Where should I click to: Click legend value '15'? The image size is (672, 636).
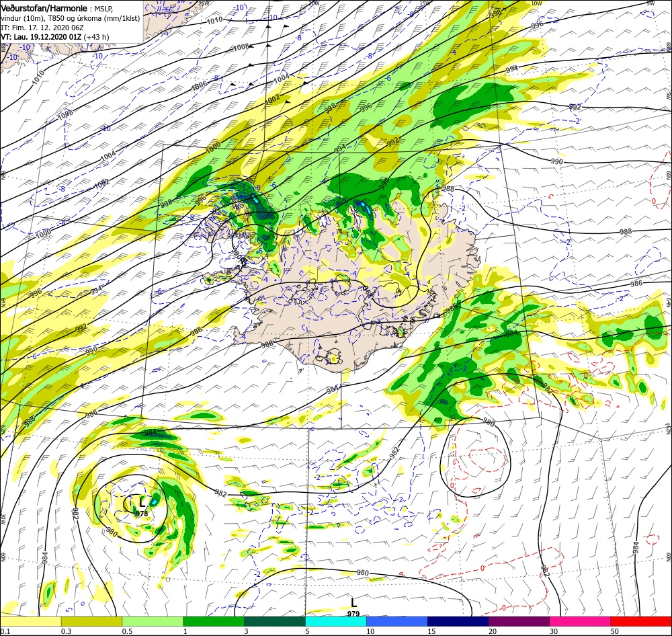[431, 631]
